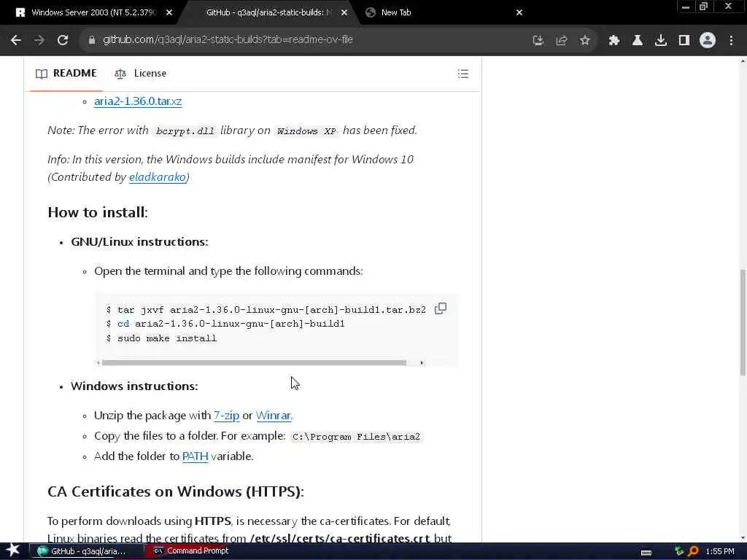
Task: Close the GitHub aria2-static-builds tab
Action: coord(344,13)
